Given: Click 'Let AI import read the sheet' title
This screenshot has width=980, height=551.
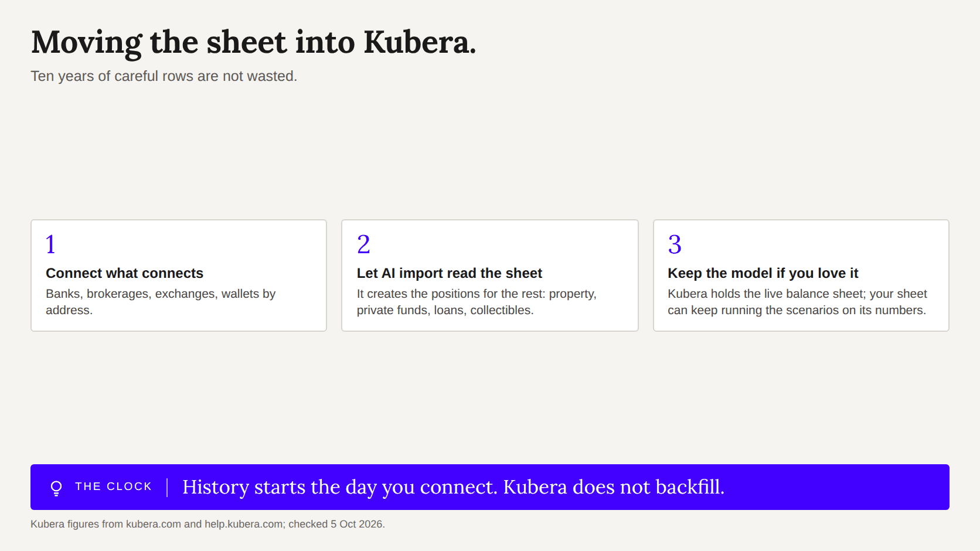Looking at the screenshot, I should coord(450,273).
